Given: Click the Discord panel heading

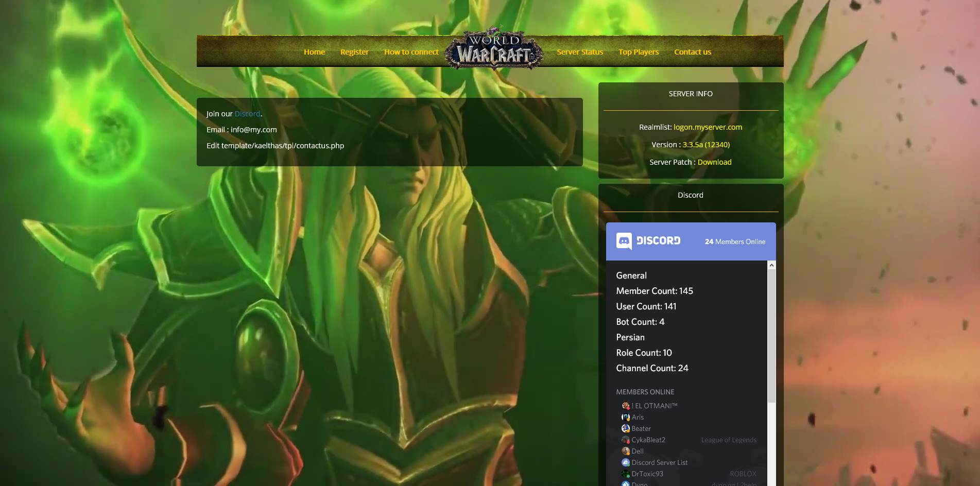Looking at the screenshot, I should click(x=691, y=195).
